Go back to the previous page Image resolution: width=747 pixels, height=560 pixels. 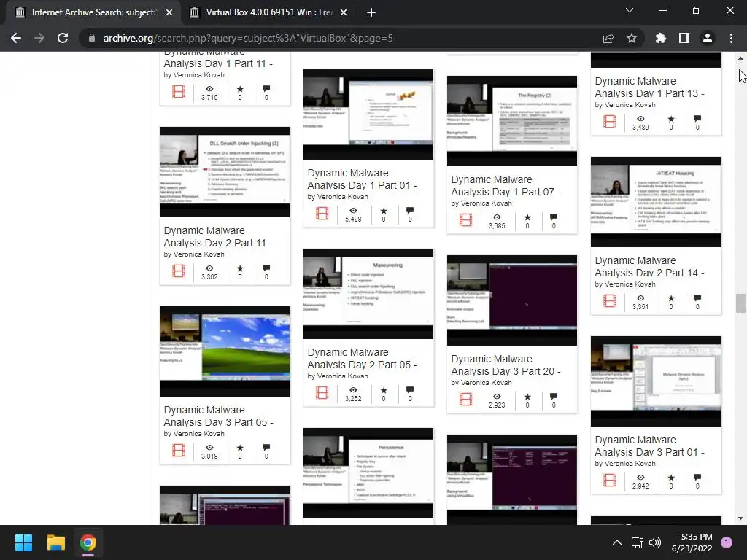(x=16, y=38)
